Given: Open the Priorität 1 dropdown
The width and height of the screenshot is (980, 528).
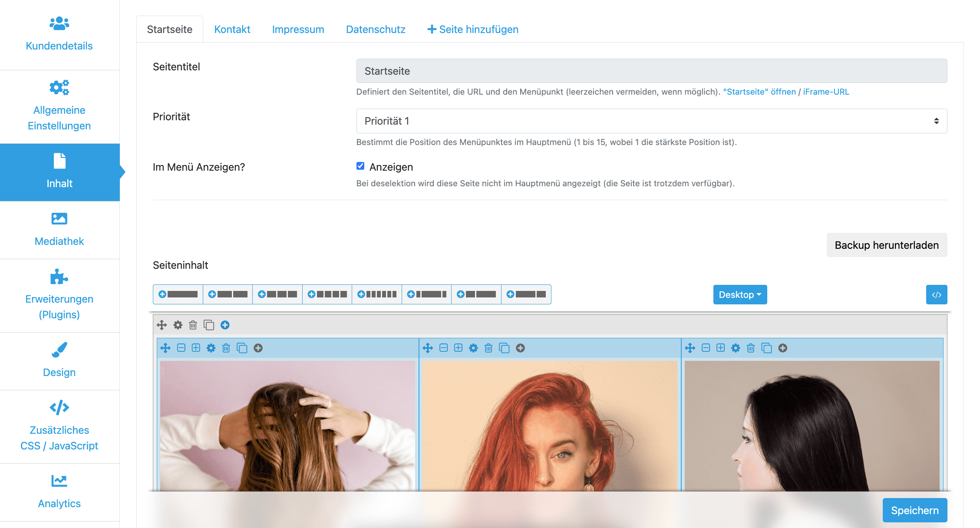Looking at the screenshot, I should click(x=651, y=121).
